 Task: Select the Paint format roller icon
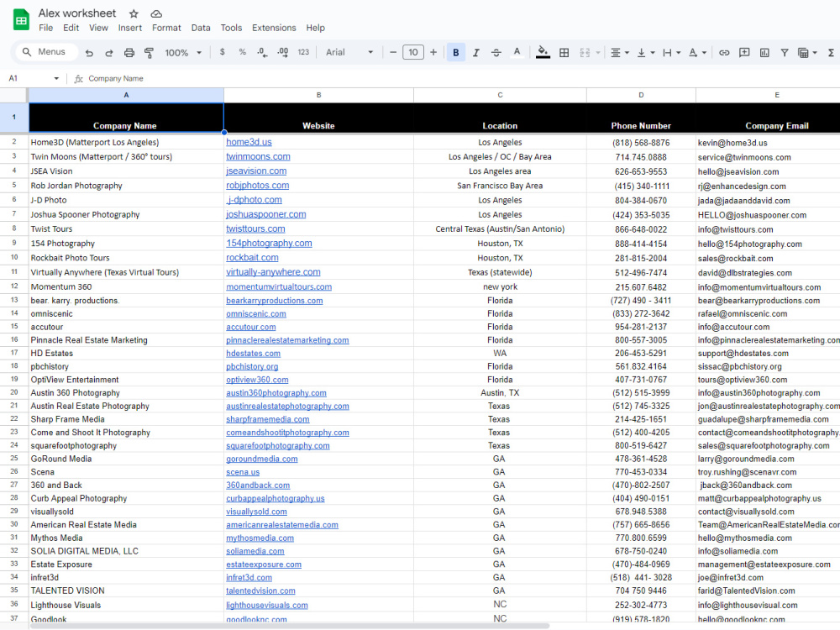pyautogui.click(x=149, y=52)
